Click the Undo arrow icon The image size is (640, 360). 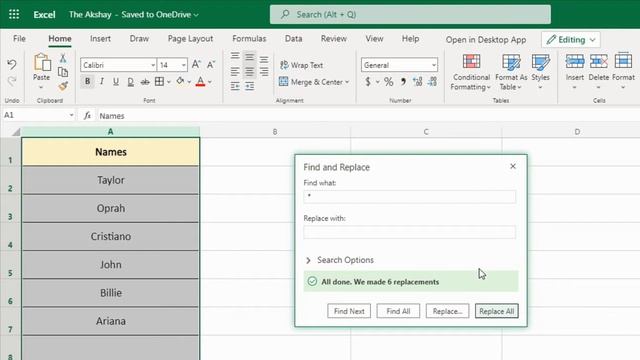[x=11, y=64]
